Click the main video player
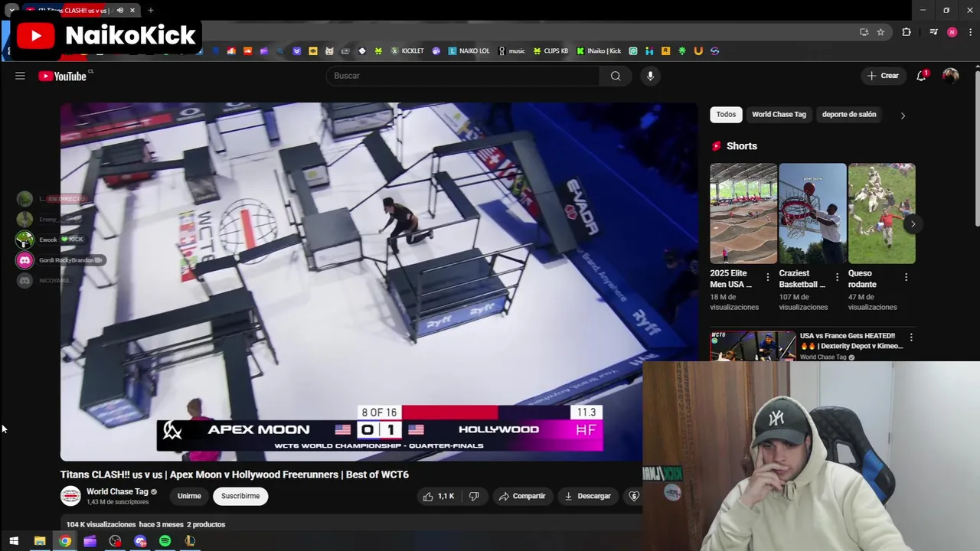The image size is (980, 551). (379, 282)
